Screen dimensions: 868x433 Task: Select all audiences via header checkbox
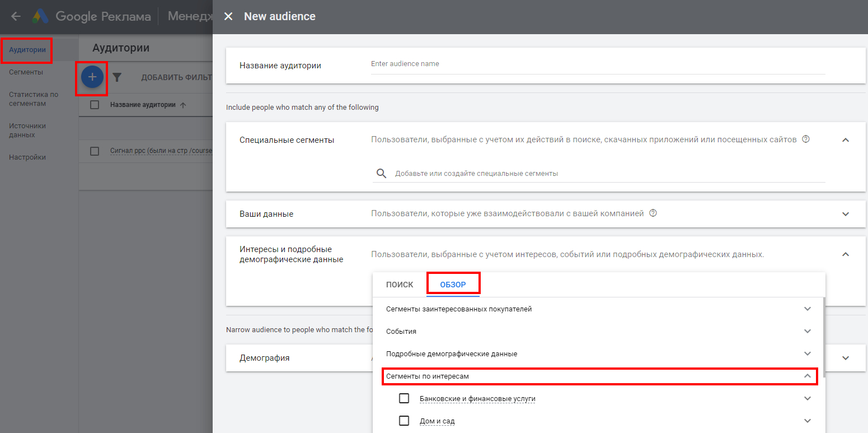point(95,105)
